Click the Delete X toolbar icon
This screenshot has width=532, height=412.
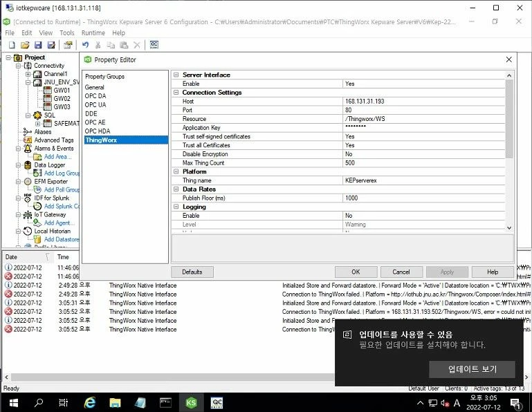coord(137,45)
